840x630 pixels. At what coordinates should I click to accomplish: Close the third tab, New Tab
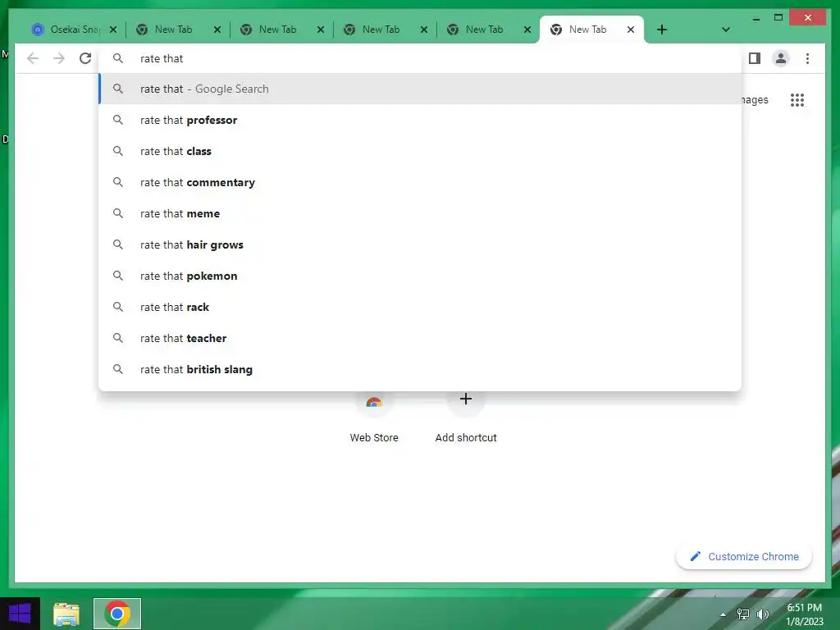321,30
